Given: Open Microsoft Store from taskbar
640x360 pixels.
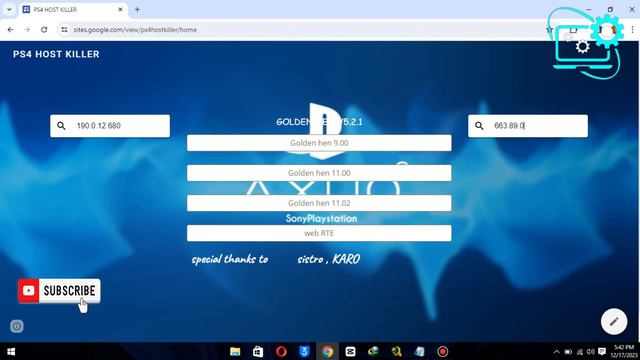Looking at the screenshot, I should (x=258, y=351).
